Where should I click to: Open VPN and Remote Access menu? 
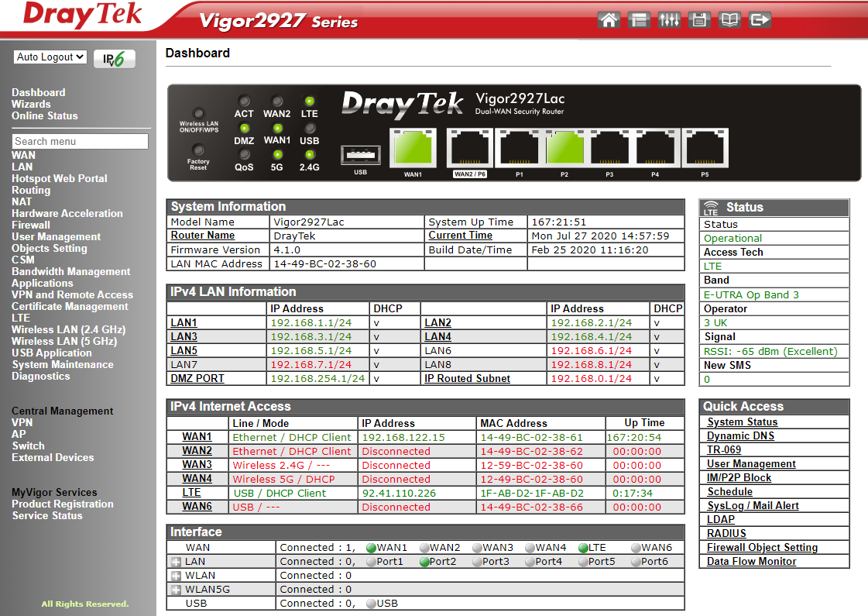[x=72, y=294]
